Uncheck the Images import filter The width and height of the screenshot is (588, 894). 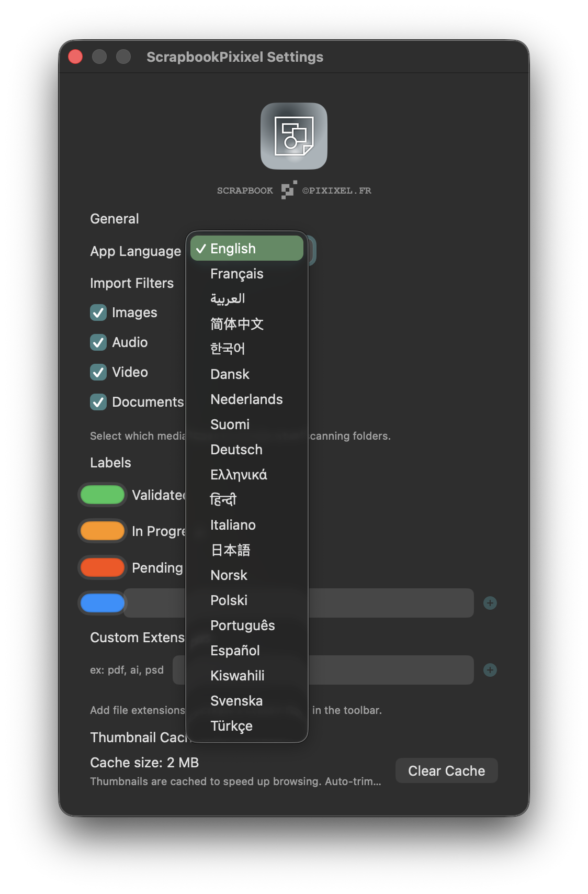point(98,312)
